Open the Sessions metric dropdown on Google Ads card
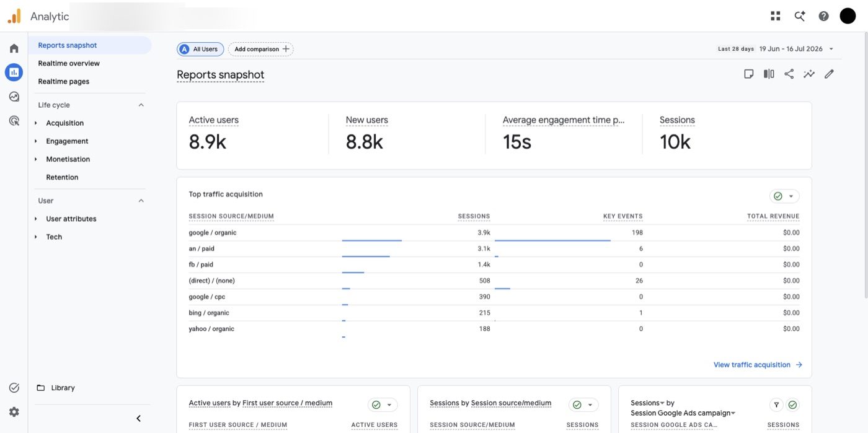Screen dimensions: 868x433 [x=647, y=403]
